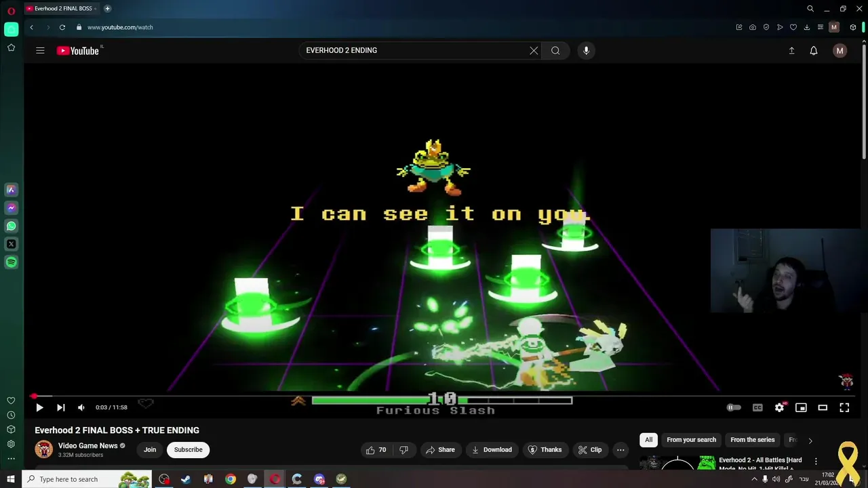Viewport: 868px width, 488px height.
Task: Open Opera snapshot camera tool
Action: pyautogui.click(x=753, y=27)
